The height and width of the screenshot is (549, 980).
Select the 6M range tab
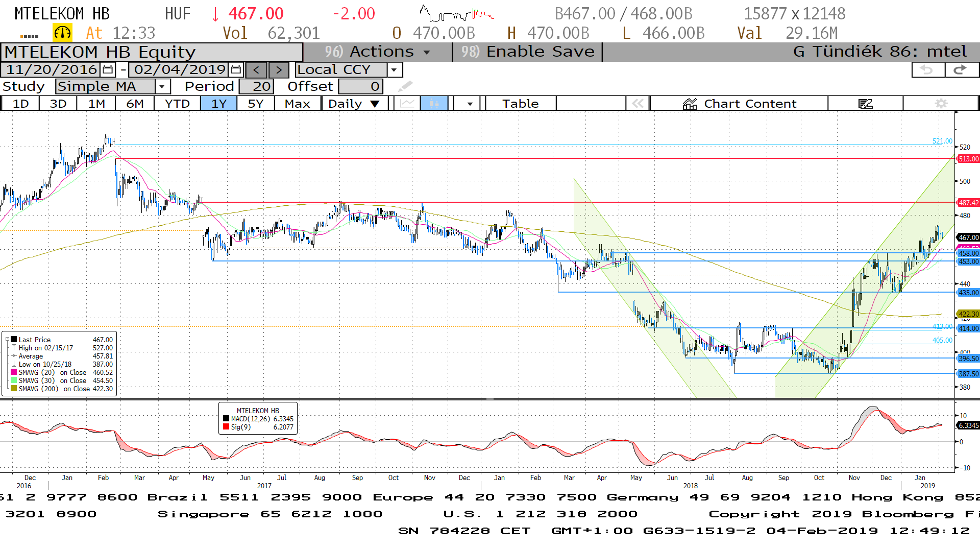point(135,104)
